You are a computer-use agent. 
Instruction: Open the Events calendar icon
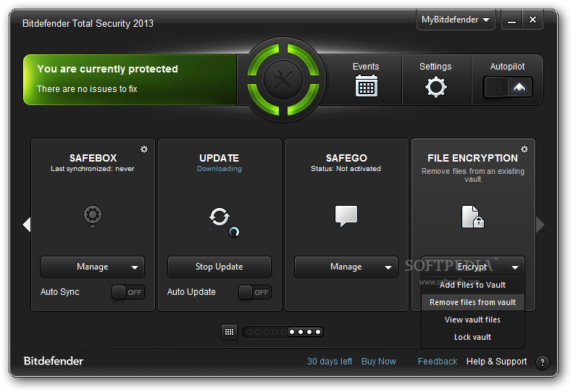pos(366,86)
